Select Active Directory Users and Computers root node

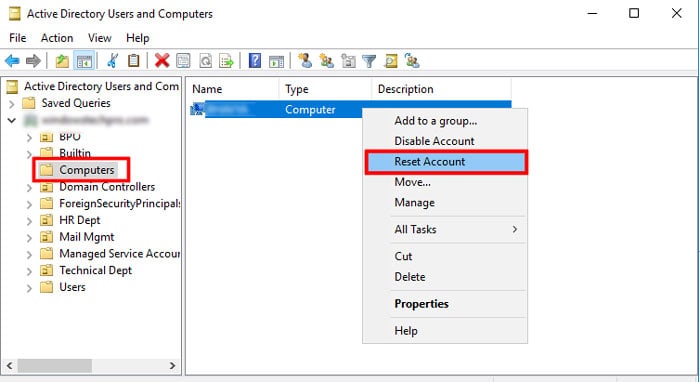[x=93, y=86]
